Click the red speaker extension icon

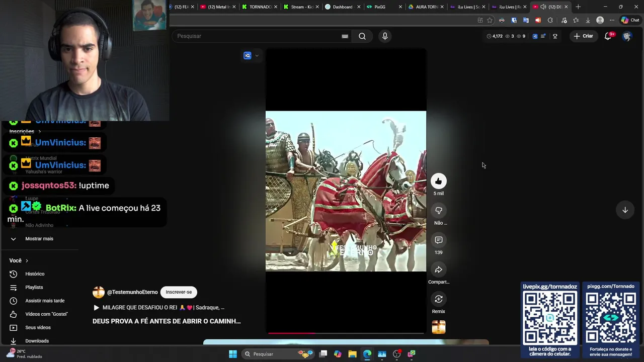click(x=538, y=20)
